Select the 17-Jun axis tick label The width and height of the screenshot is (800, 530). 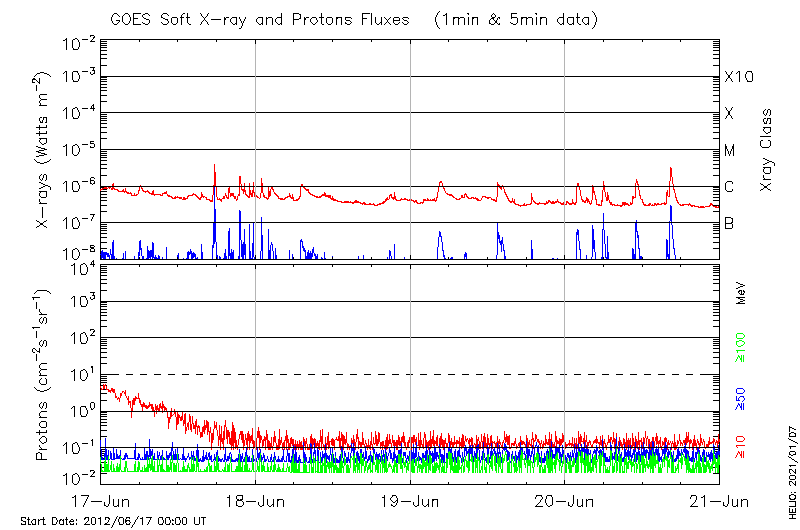click(x=100, y=500)
